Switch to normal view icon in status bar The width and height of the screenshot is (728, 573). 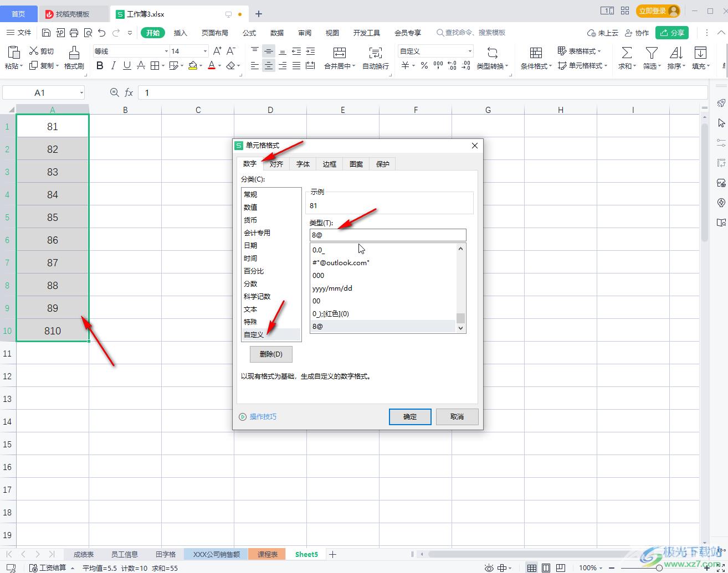pyautogui.click(x=531, y=567)
